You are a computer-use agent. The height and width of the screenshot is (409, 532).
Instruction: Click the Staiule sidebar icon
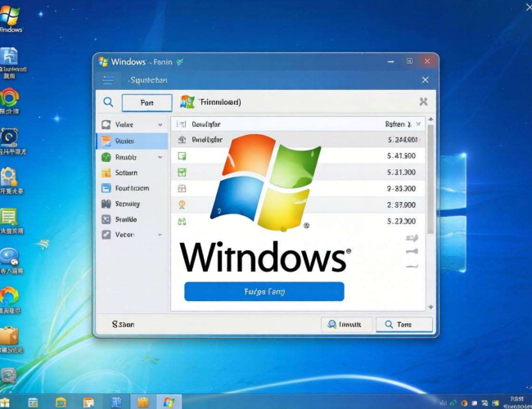pos(106,219)
